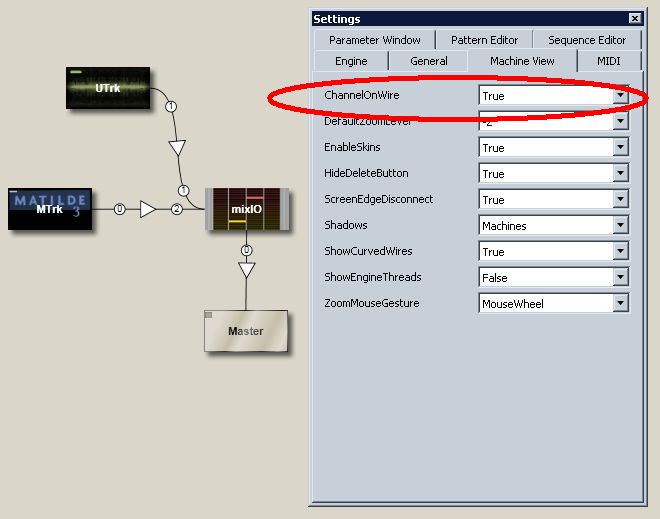Click the ShowCurvedWires value field

tap(545, 252)
